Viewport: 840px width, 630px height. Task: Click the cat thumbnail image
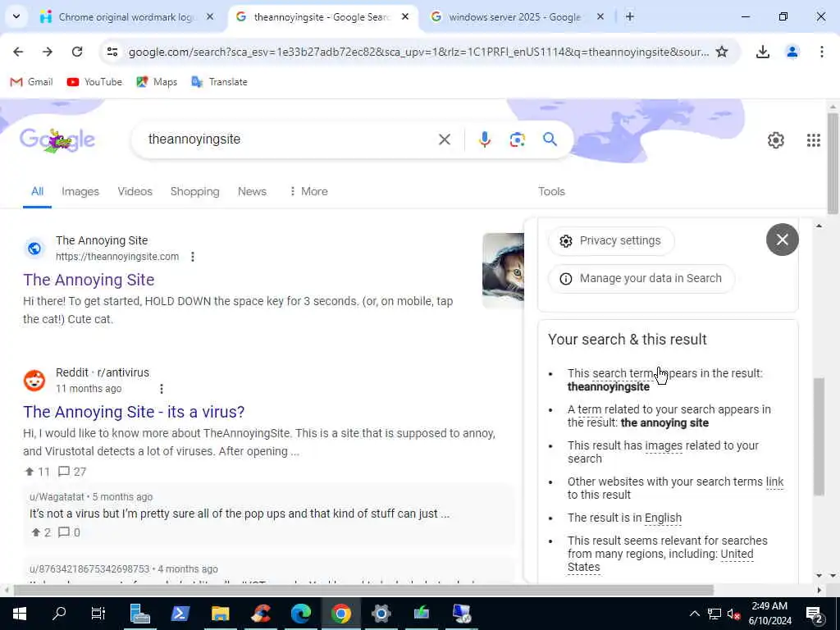click(503, 270)
